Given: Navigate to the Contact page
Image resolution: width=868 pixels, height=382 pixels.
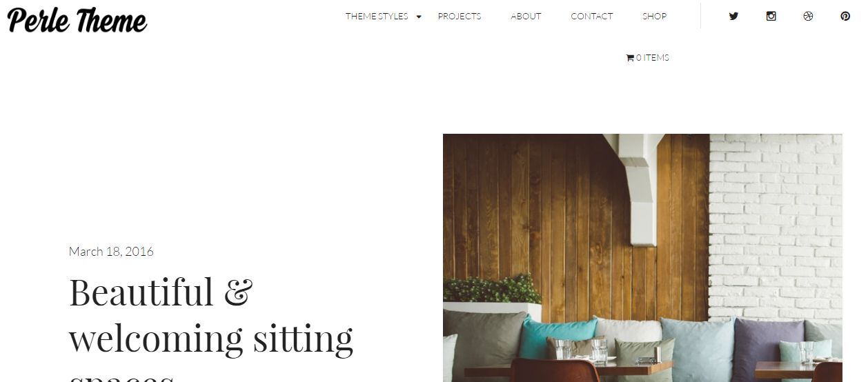Looking at the screenshot, I should coord(592,16).
